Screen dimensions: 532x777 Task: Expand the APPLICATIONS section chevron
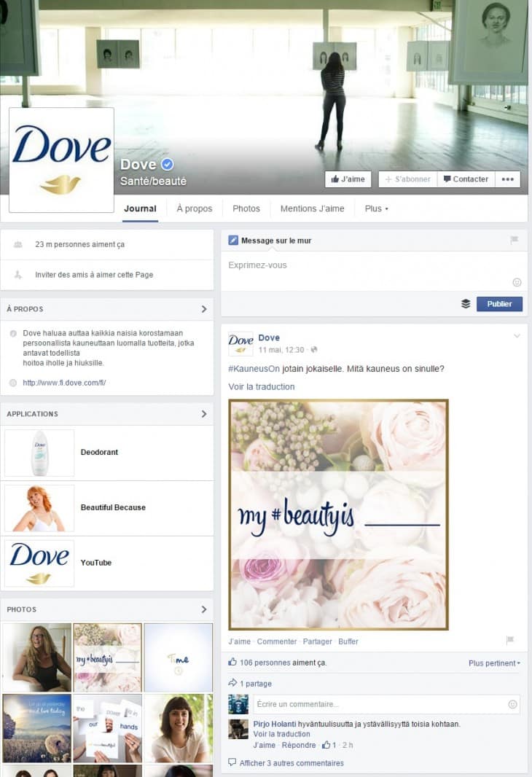point(204,414)
